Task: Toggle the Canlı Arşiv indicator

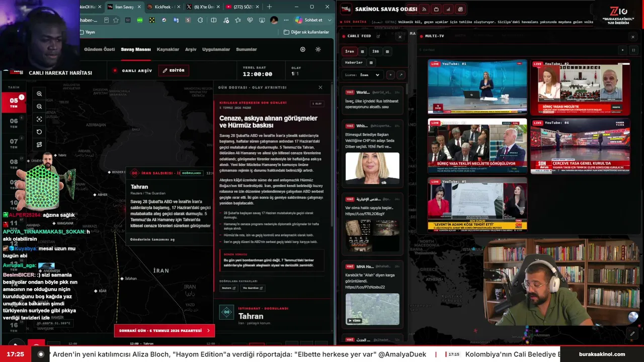Action: (133, 71)
